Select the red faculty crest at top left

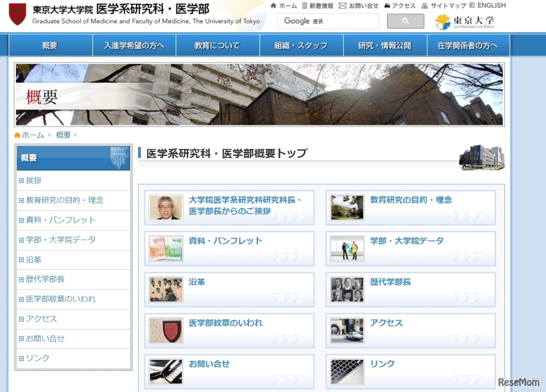pyautogui.click(x=16, y=14)
